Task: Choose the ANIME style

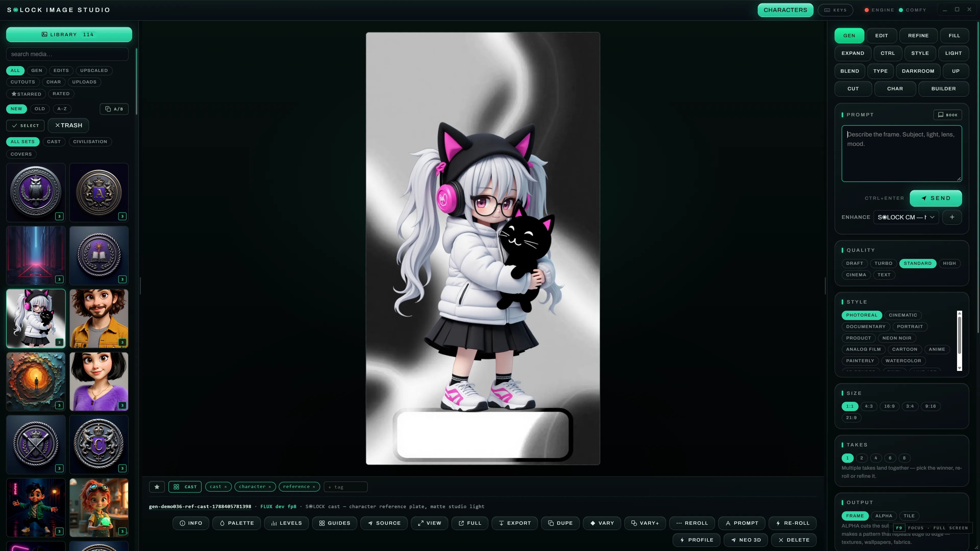Action: coord(937,349)
